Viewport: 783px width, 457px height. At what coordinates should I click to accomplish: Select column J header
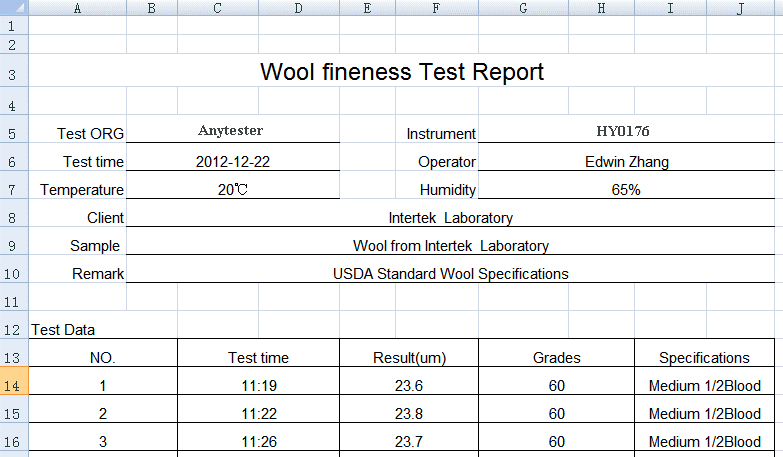739,8
